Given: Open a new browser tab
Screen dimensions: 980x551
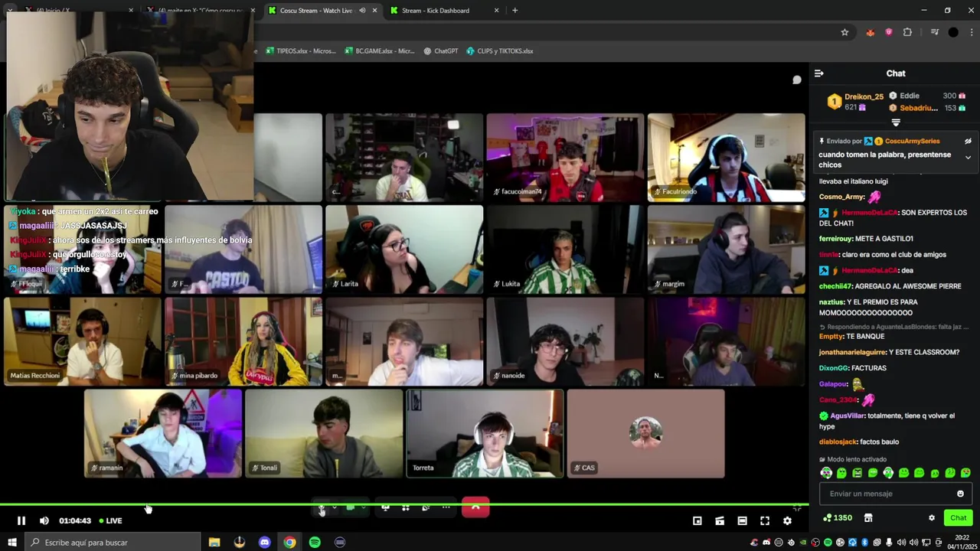Looking at the screenshot, I should (514, 11).
